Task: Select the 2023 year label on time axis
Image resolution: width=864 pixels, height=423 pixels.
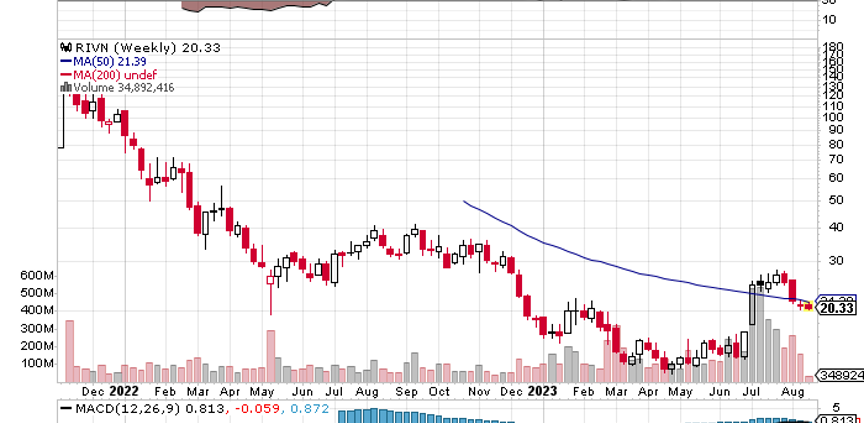Action: pos(542,393)
